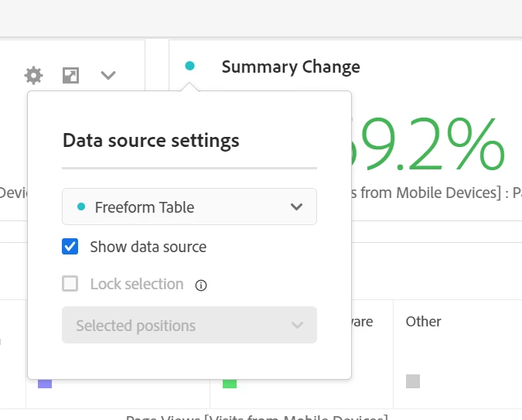This screenshot has height=420, width=522.
Task: Select the Other legend label
Action: 424,322
